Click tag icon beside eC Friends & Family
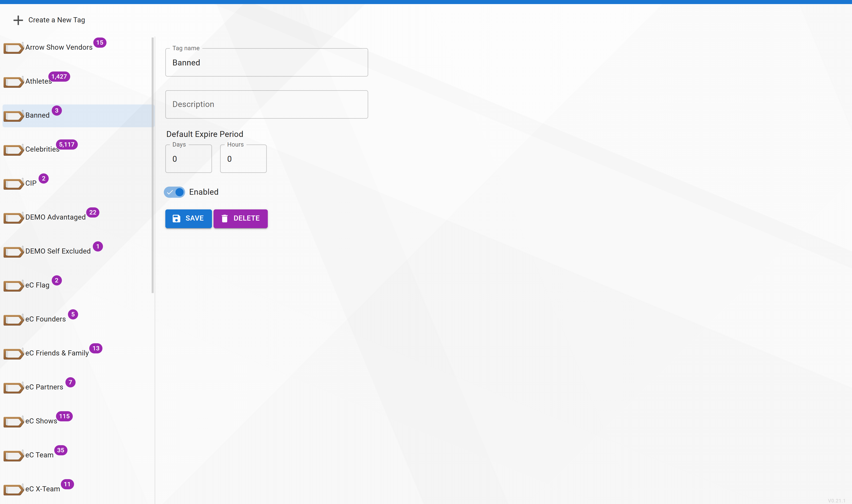852x504 pixels. (14, 354)
